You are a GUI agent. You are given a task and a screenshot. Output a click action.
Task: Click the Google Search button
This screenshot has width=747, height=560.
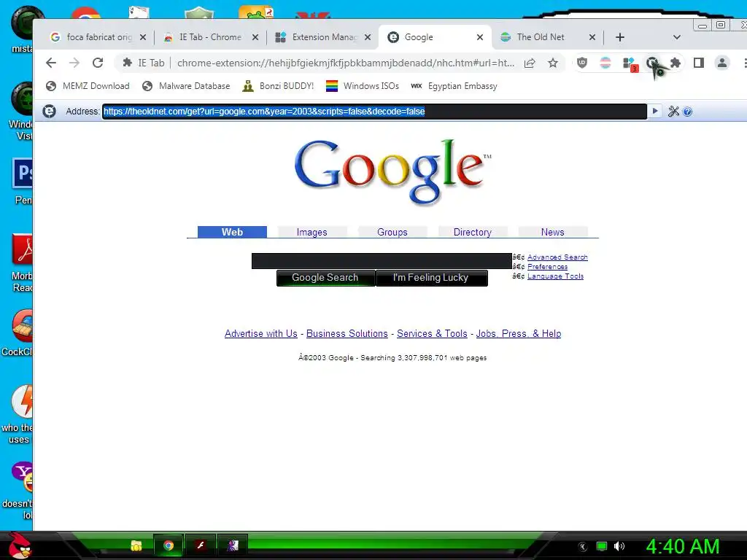tap(326, 278)
